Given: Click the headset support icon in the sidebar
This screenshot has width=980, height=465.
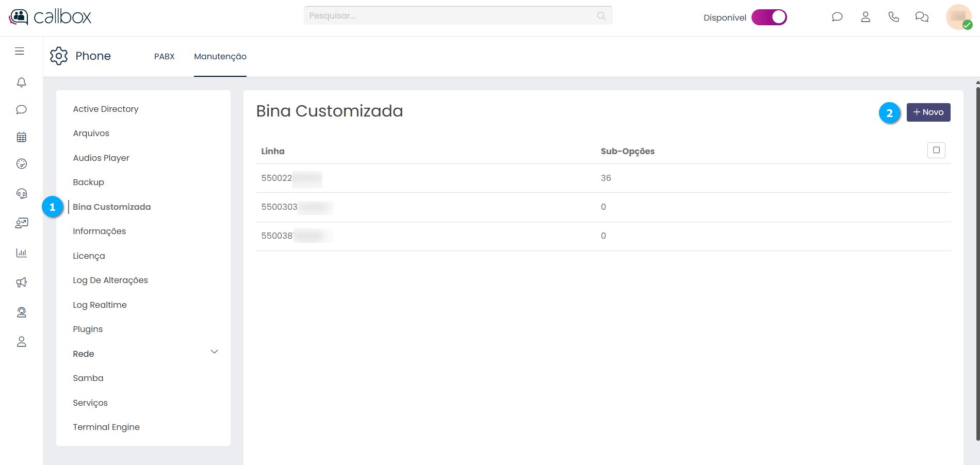Looking at the screenshot, I should pyautogui.click(x=21, y=194).
